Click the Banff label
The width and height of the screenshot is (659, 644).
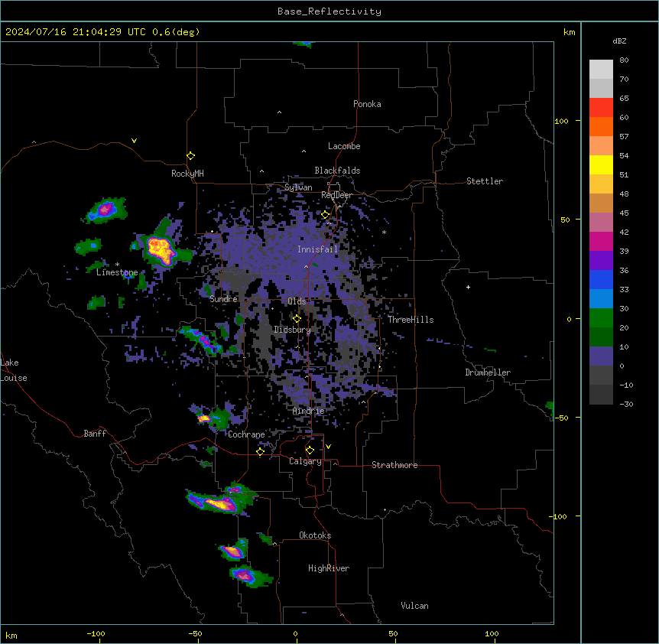[95, 434]
